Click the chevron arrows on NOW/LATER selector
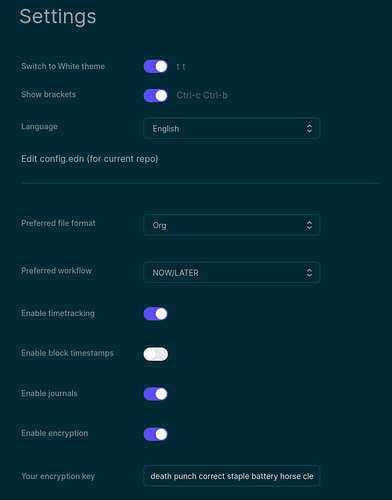Screen dimensions: 392x500 coord(309,272)
